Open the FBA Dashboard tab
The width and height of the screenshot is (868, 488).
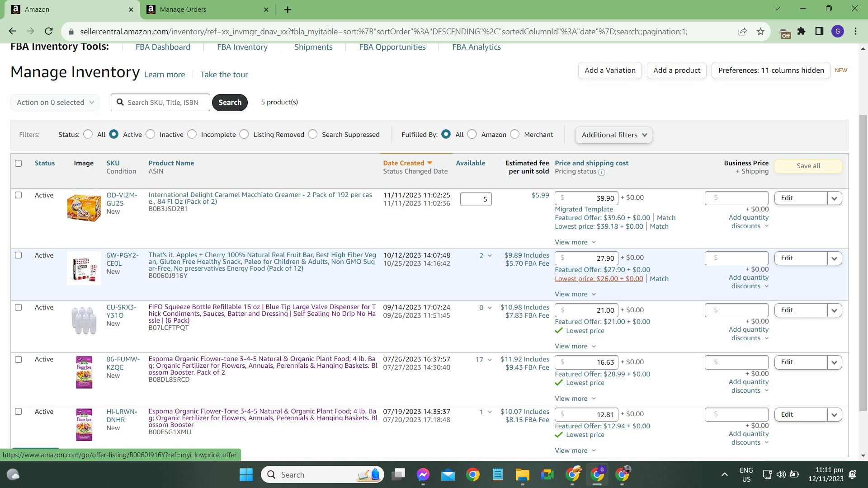tap(163, 47)
